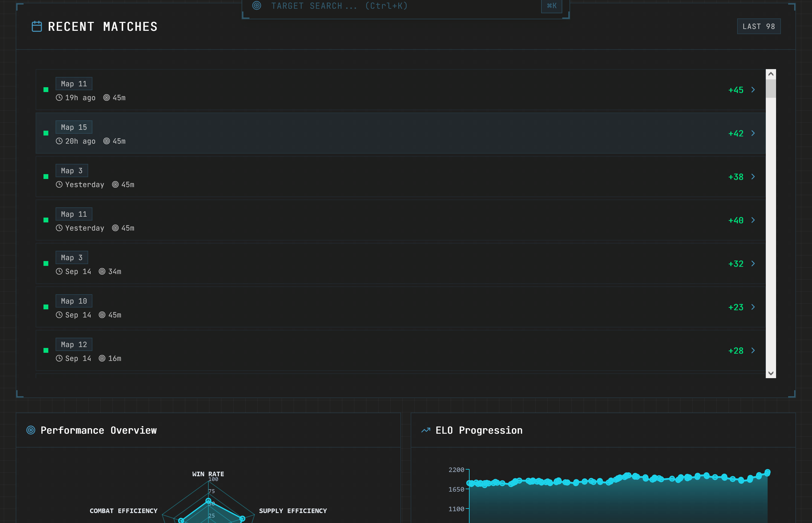Expand the +45 Map 11 match chevron
812x523 pixels.
pyautogui.click(x=753, y=90)
